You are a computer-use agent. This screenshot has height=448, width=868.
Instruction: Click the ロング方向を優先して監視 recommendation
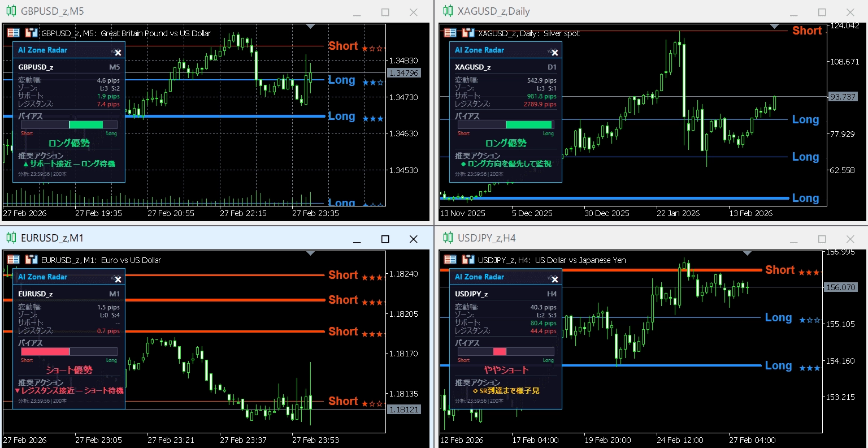506,164
